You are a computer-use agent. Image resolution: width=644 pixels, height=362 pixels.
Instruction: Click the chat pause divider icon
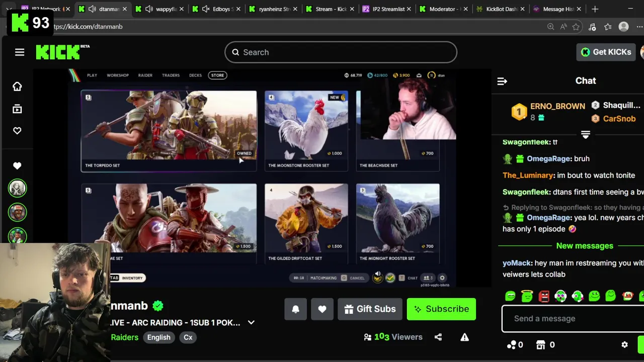click(586, 135)
